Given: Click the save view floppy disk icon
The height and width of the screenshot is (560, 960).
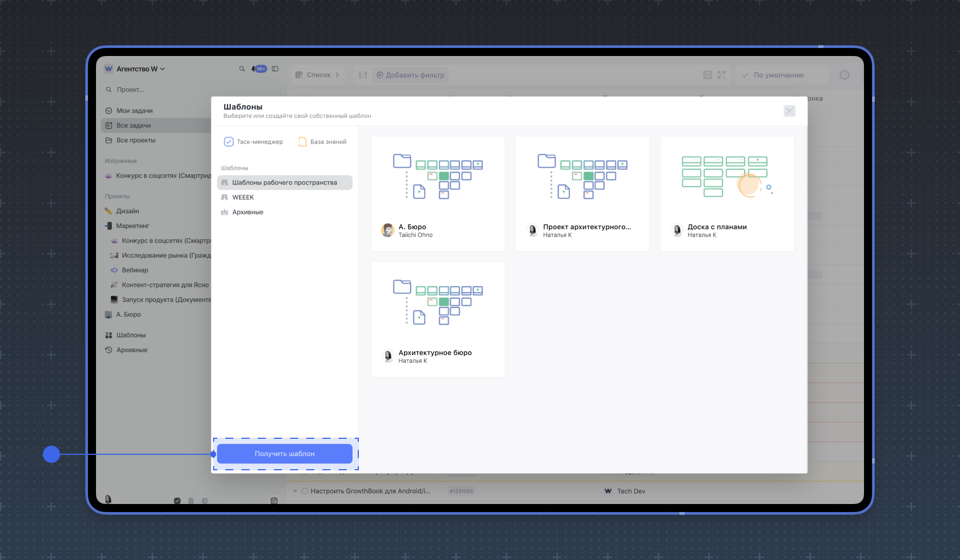Looking at the screenshot, I should 707,75.
